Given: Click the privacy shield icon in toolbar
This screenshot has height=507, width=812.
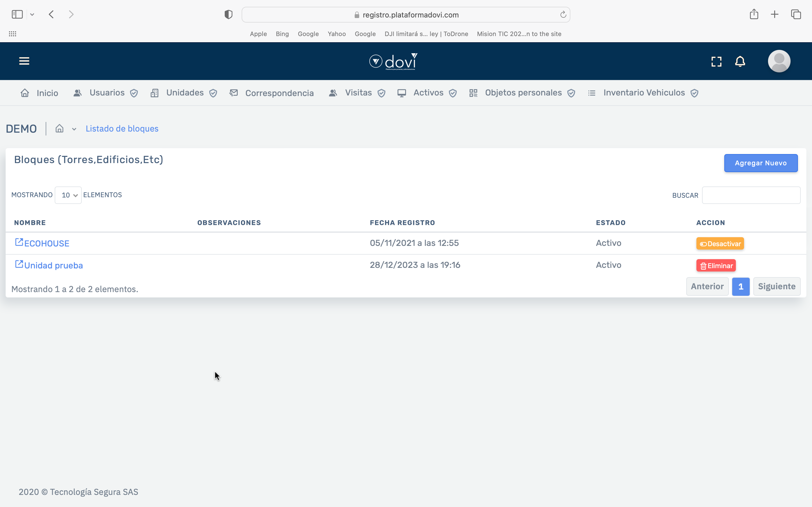Looking at the screenshot, I should point(228,15).
